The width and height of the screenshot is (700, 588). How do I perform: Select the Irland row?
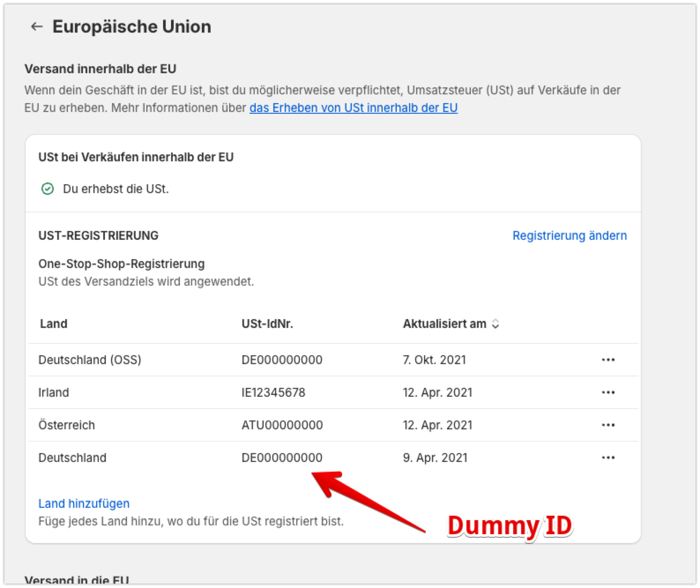pyautogui.click(x=54, y=393)
